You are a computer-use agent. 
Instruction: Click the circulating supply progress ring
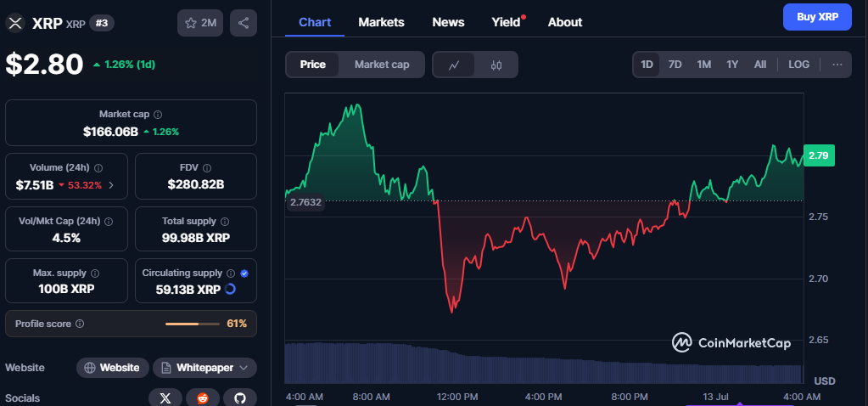pos(231,289)
